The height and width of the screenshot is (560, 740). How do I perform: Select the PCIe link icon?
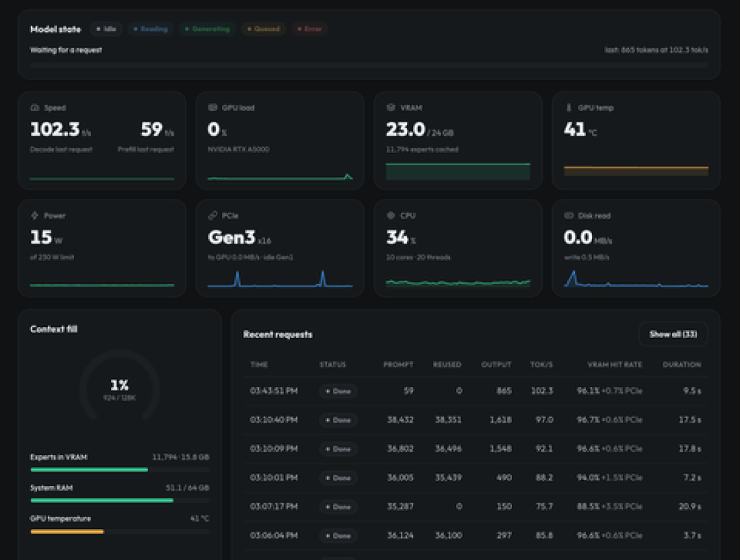coord(212,215)
